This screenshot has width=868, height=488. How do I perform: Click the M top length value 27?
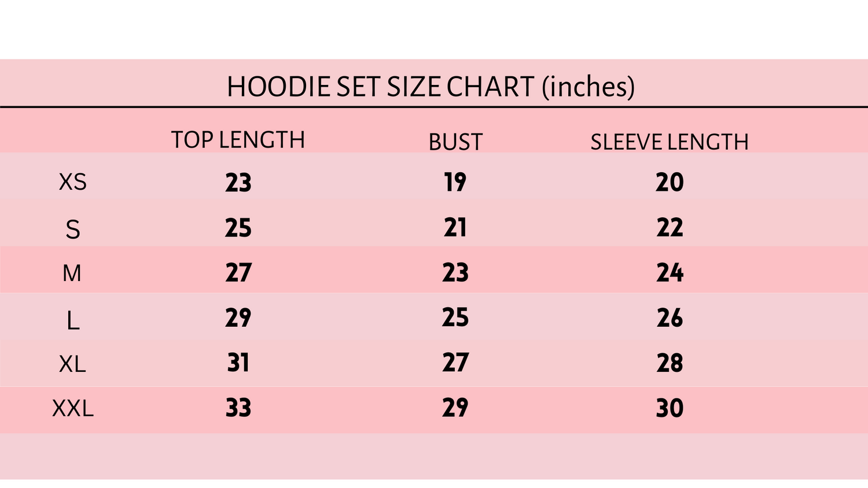[238, 273]
